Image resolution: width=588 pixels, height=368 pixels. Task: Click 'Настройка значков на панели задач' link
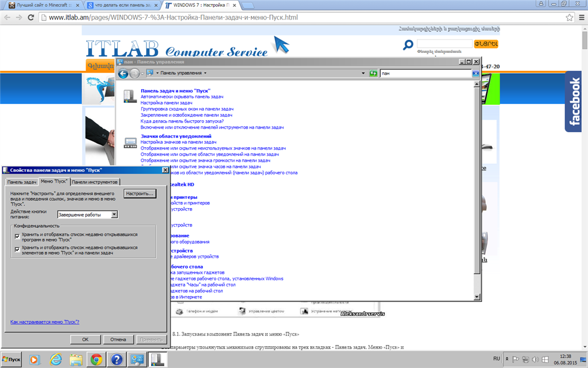179,143
